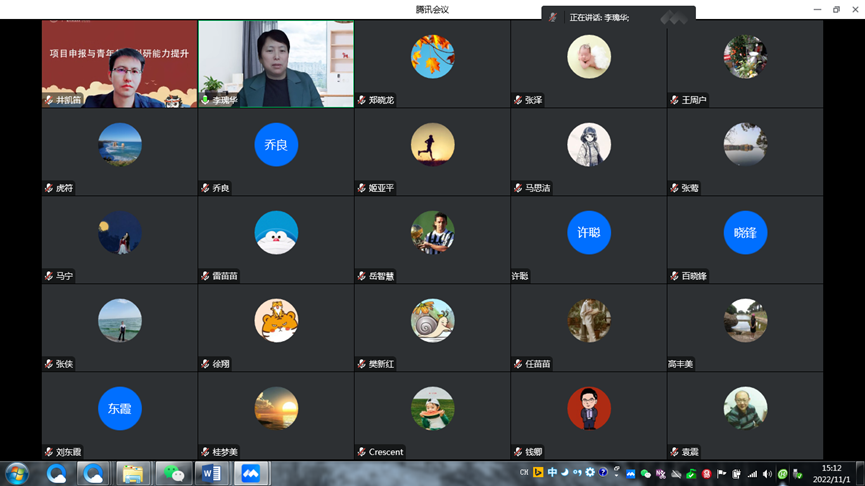
Task: Click the Crescent participant name label
Action: pos(386,452)
